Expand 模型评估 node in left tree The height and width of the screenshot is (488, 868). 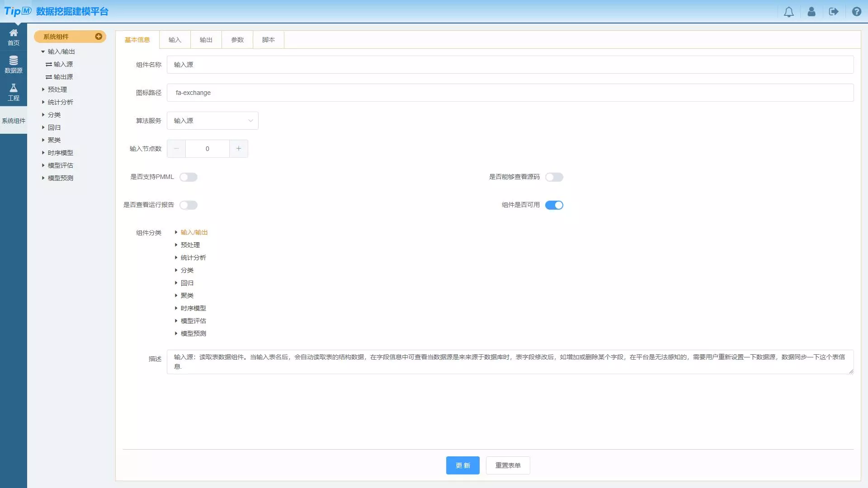pyautogui.click(x=43, y=165)
